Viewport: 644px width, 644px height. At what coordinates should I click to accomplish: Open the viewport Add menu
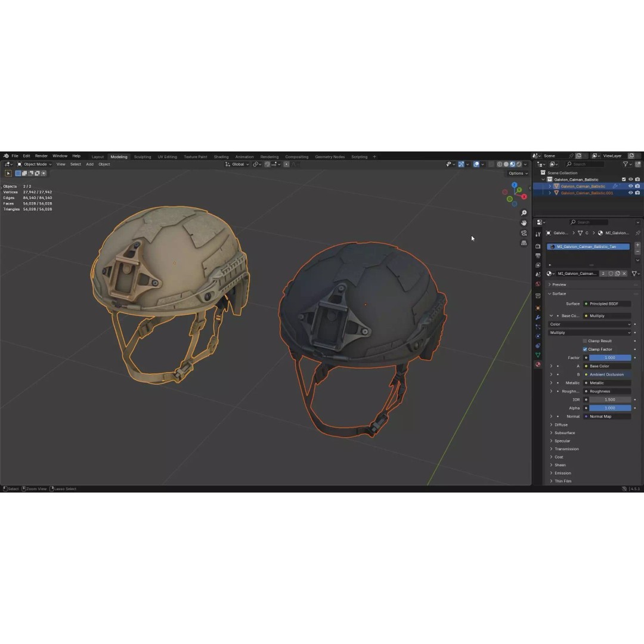tap(89, 165)
